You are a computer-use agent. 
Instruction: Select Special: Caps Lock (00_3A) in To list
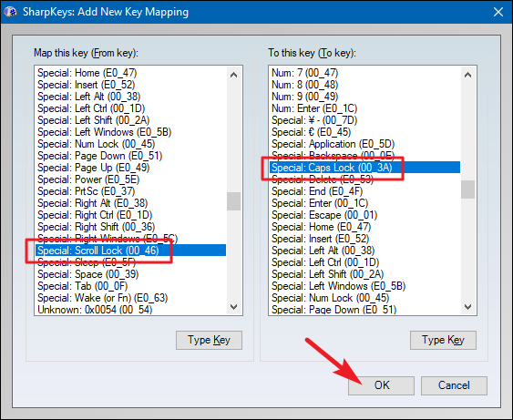(x=365, y=168)
